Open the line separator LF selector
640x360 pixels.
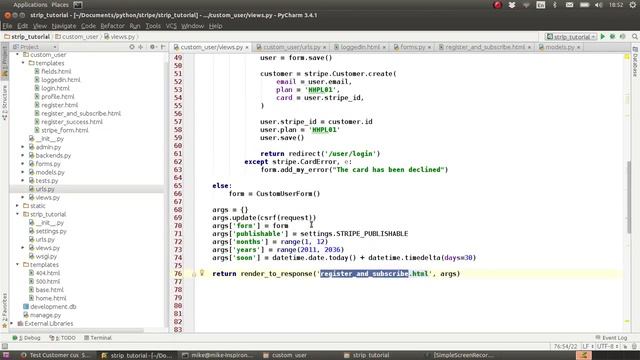click(x=587, y=347)
